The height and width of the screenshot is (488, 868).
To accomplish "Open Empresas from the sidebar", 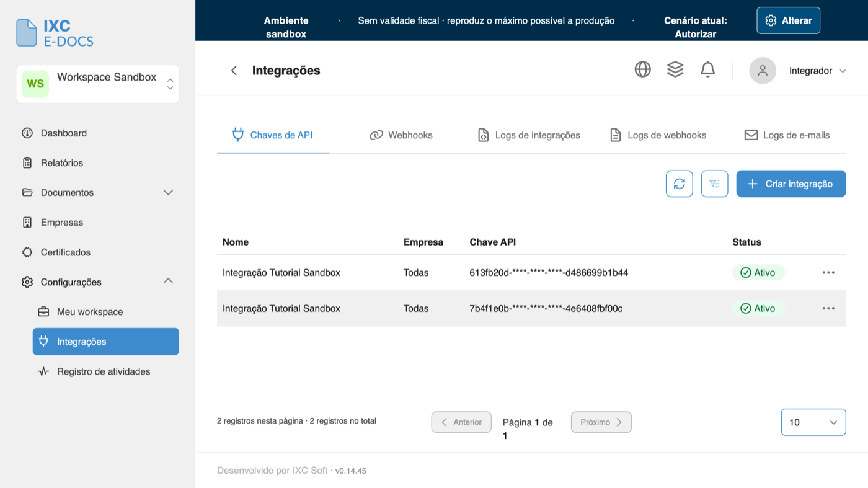I will tap(97, 222).
